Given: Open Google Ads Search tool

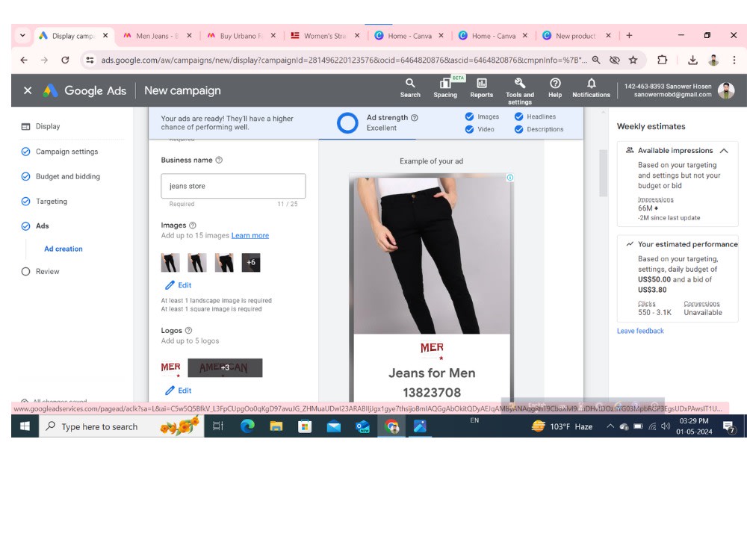Looking at the screenshot, I should click(410, 88).
